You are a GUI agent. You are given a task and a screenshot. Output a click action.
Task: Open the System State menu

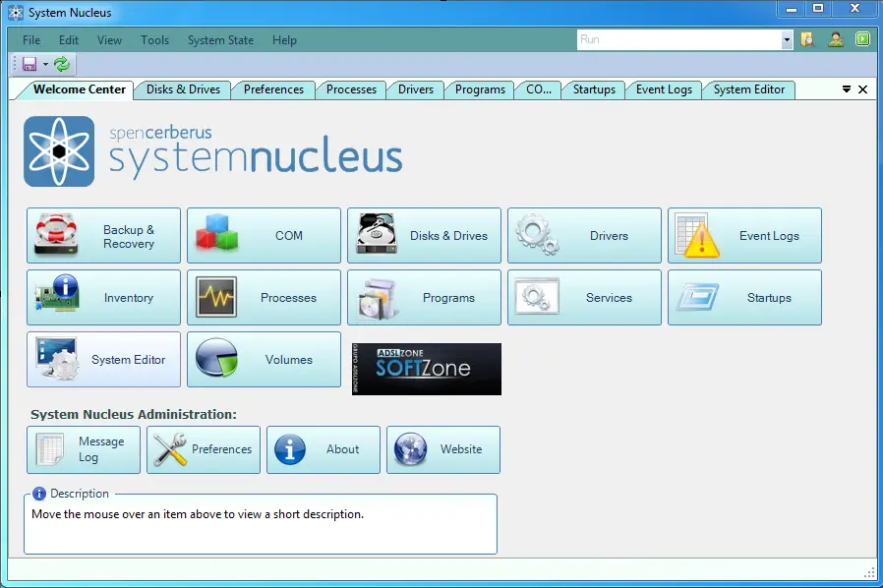pyautogui.click(x=220, y=40)
